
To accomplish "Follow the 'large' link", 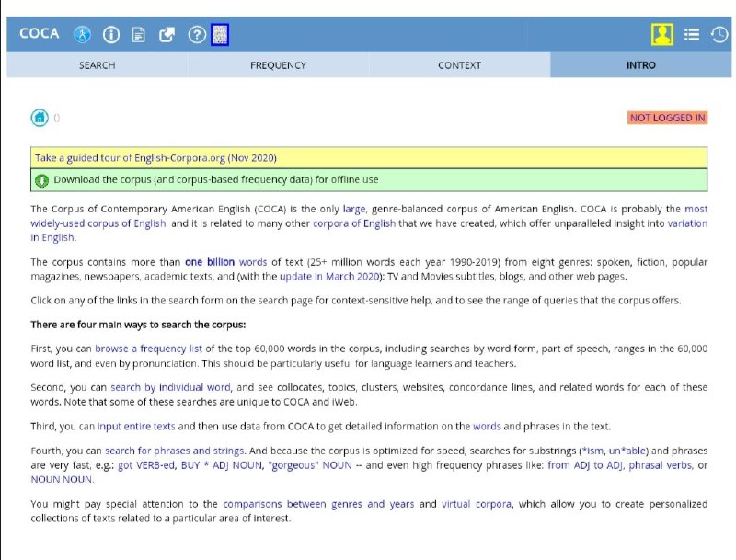I will [354, 209].
